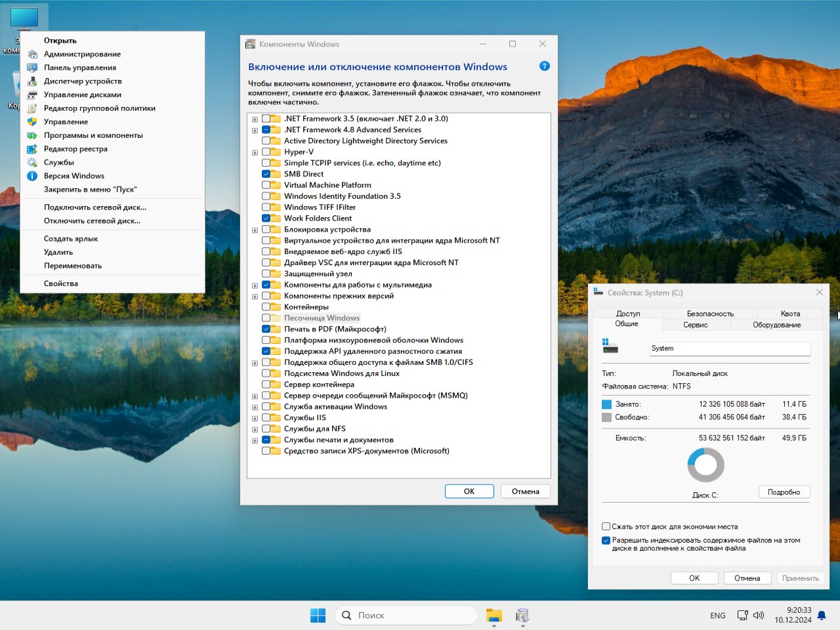Click the Диспетчер устройств menu icon
The height and width of the screenshot is (630, 840).
32,81
